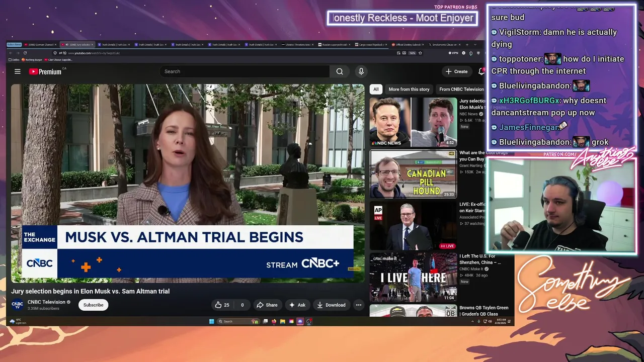This screenshot has height=362, width=644.
Task: Click the Jury selection begins video title
Action: 91,291
